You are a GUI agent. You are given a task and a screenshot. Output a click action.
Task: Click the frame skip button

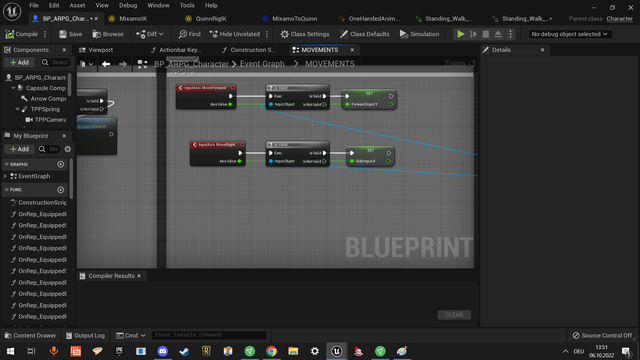(473, 34)
